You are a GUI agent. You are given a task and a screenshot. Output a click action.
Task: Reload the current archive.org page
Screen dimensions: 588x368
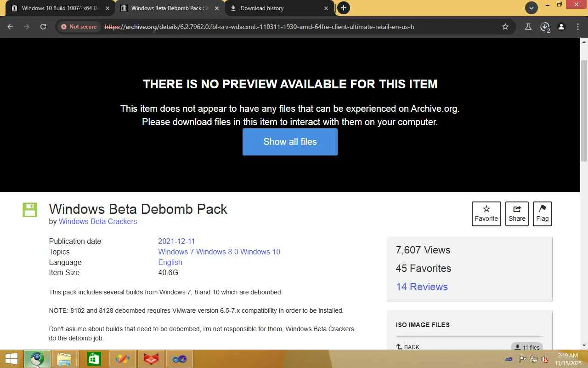tap(43, 27)
